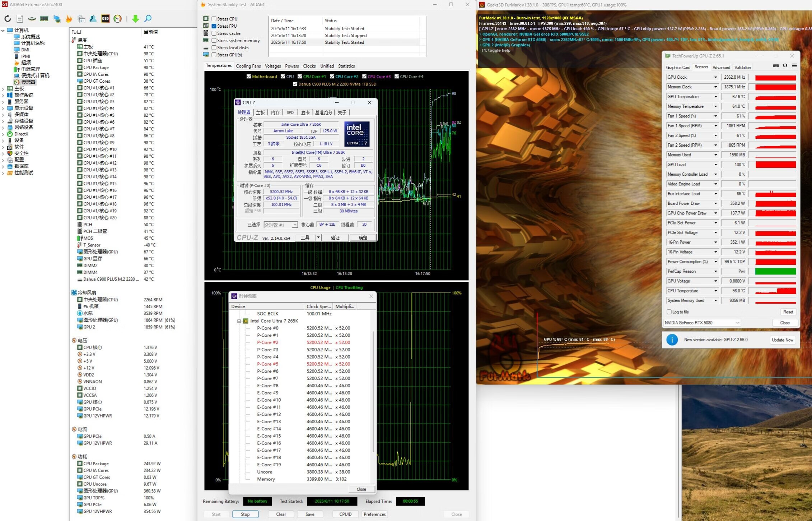Click the motherboard chip icon in AIDA64 toolbar
812x521 pixels.
pyautogui.click(x=32, y=19)
